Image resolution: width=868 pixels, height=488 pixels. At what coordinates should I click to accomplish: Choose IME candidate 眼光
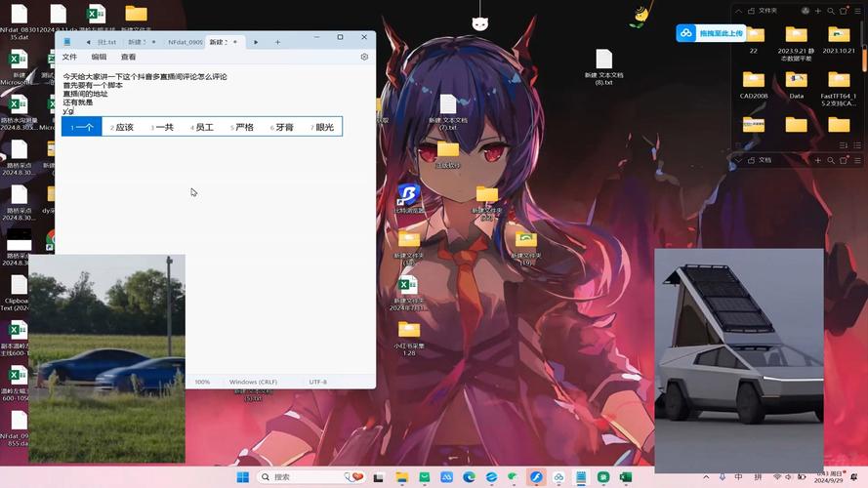click(322, 127)
